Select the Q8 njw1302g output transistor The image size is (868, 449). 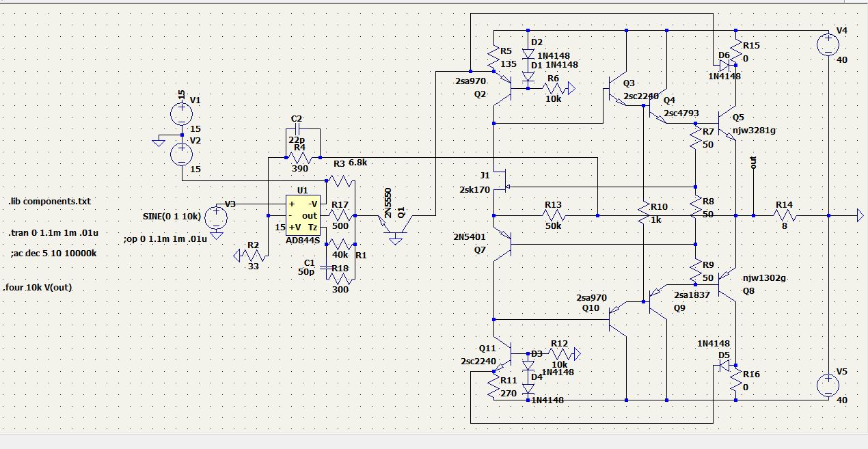click(x=726, y=285)
